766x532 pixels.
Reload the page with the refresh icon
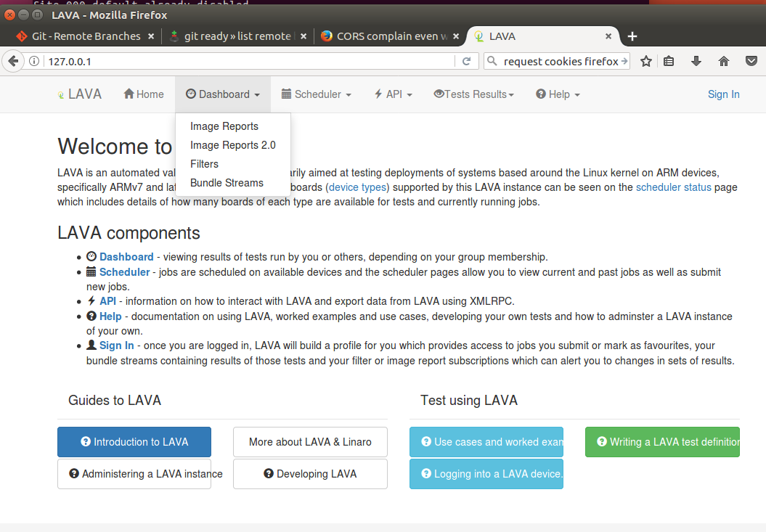click(466, 62)
